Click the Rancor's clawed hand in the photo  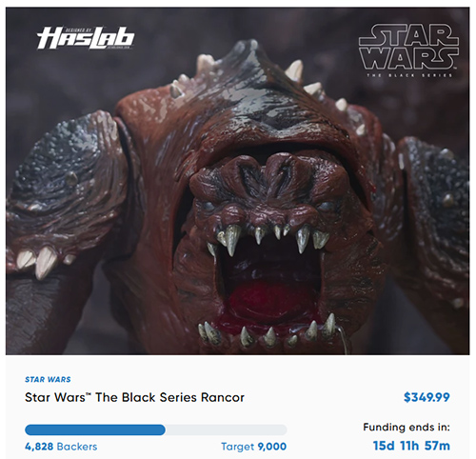[40, 262]
